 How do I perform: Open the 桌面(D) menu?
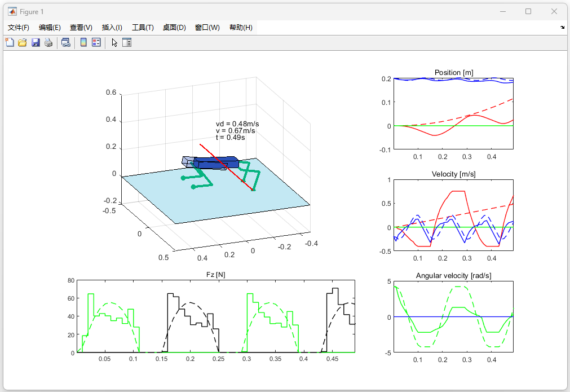[174, 28]
